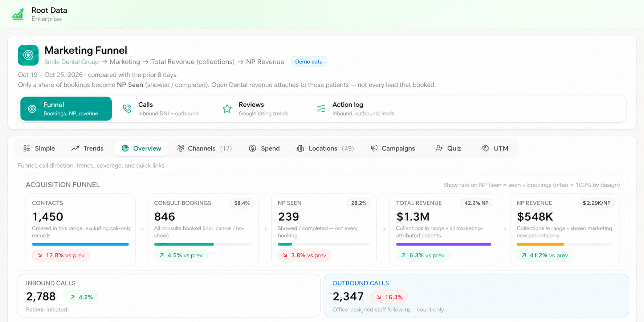Image resolution: width=644 pixels, height=322 pixels.
Task: Go to the Campaigns tab label
Action: (398, 148)
